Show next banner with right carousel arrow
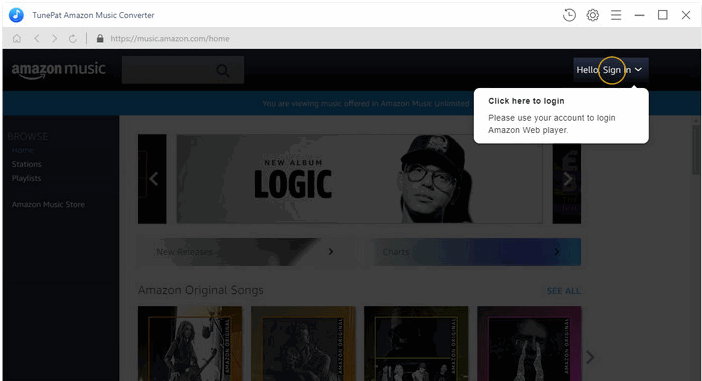The image size is (702, 381). tap(567, 179)
